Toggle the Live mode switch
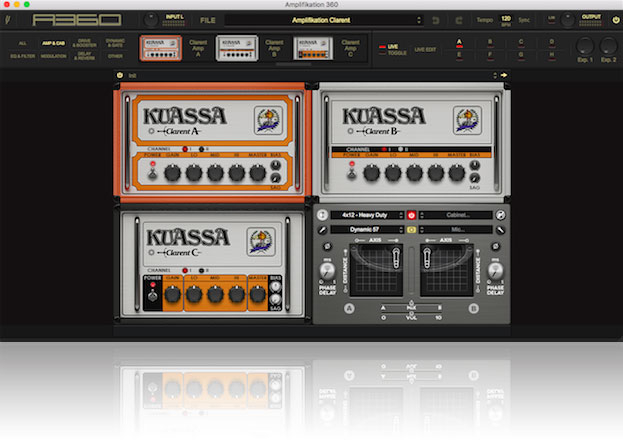The height and width of the screenshot is (442, 623). click(384, 48)
